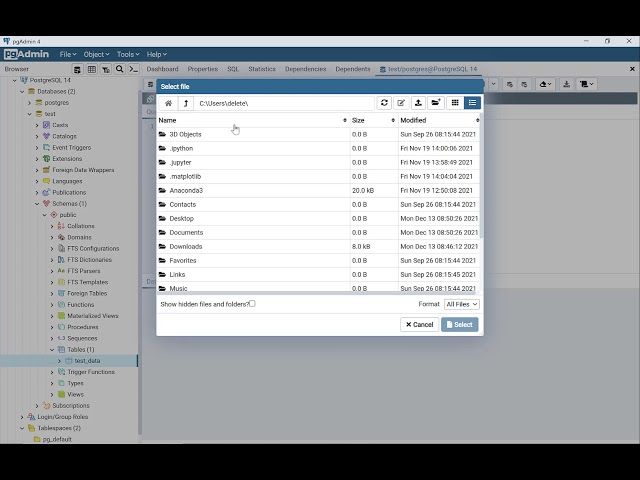Screen dimensions: 640x480
Task: Open the Favorites folder row
Action: [x=318, y=260]
